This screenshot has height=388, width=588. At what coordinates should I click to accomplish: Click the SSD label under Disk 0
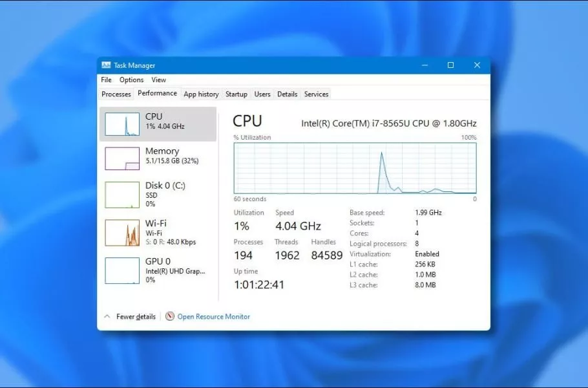click(x=151, y=195)
